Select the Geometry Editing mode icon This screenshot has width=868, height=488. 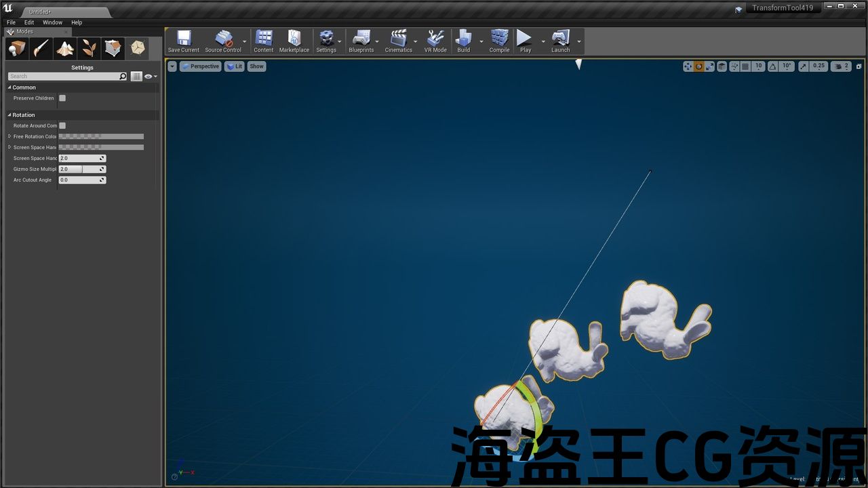[x=113, y=48]
